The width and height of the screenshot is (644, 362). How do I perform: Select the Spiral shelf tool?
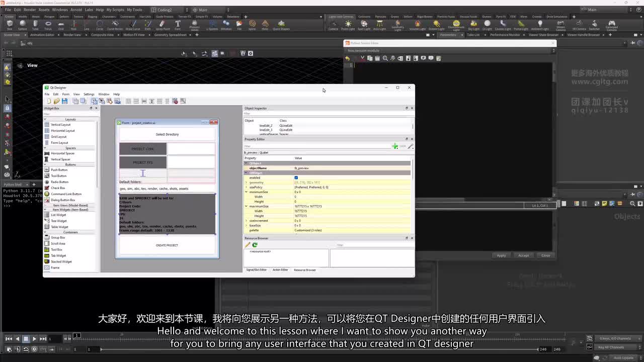click(x=252, y=25)
